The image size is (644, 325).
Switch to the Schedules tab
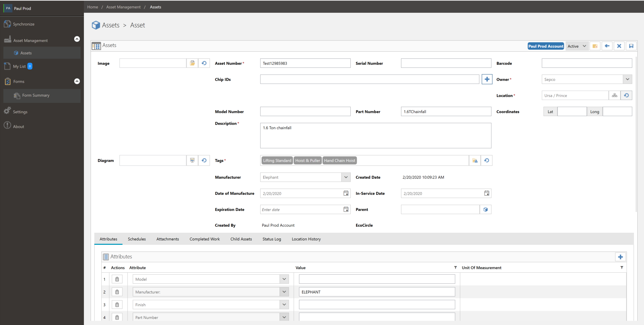tap(137, 239)
